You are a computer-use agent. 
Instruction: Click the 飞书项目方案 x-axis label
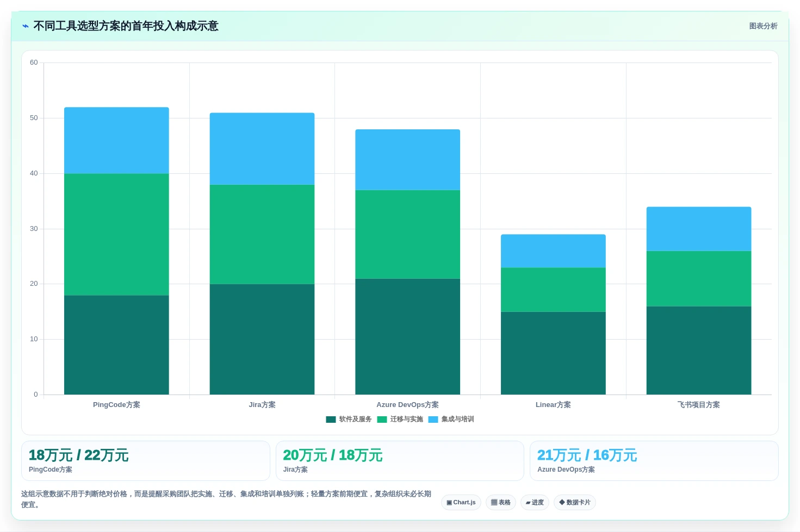coord(699,405)
